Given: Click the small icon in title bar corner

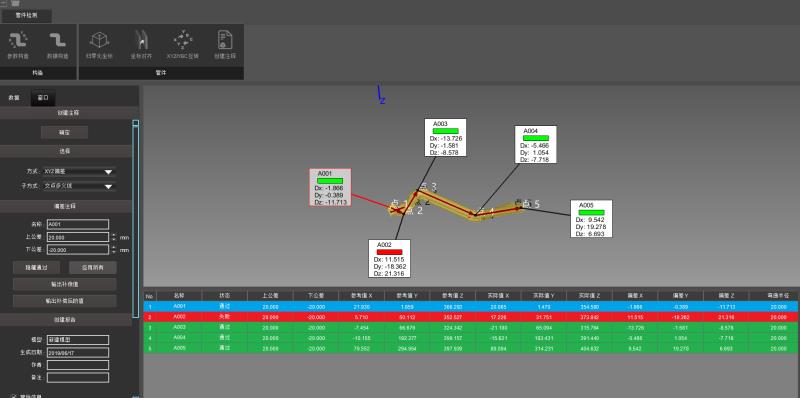Looking at the screenshot, I should [15, 3].
